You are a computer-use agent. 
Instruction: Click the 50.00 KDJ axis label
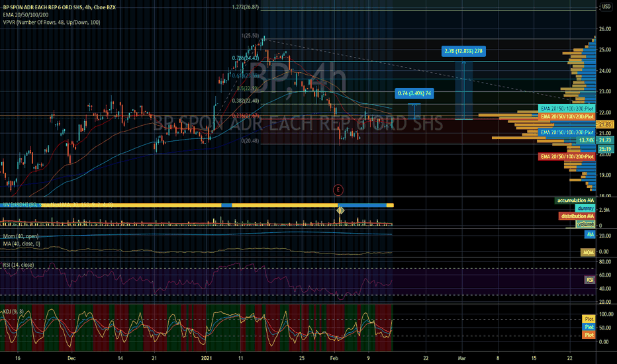tap(605, 328)
